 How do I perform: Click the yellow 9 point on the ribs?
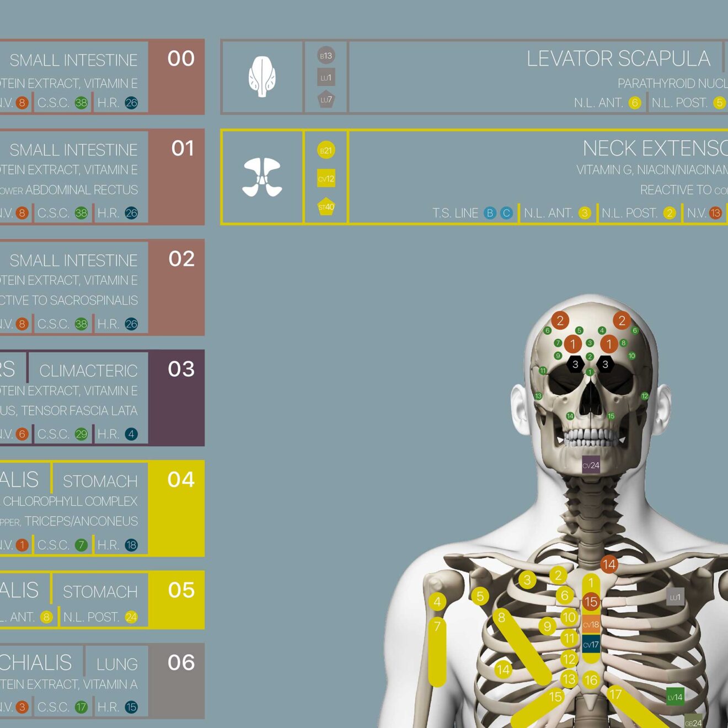pyautogui.click(x=547, y=626)
